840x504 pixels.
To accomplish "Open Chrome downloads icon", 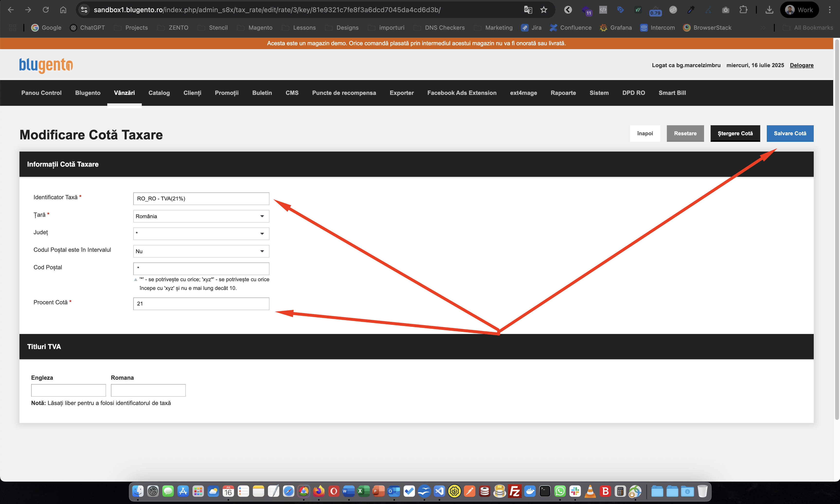I will pyautogui.click(x=769, y=10).
